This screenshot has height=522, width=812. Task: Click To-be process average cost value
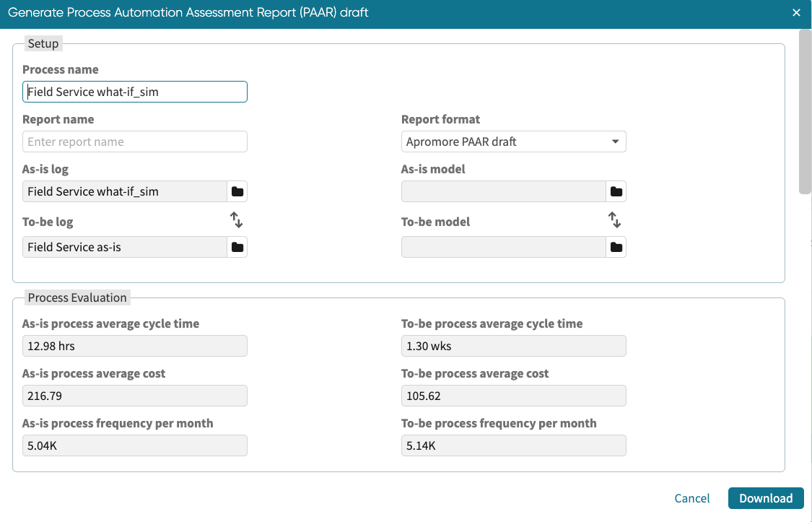(513, 396)
